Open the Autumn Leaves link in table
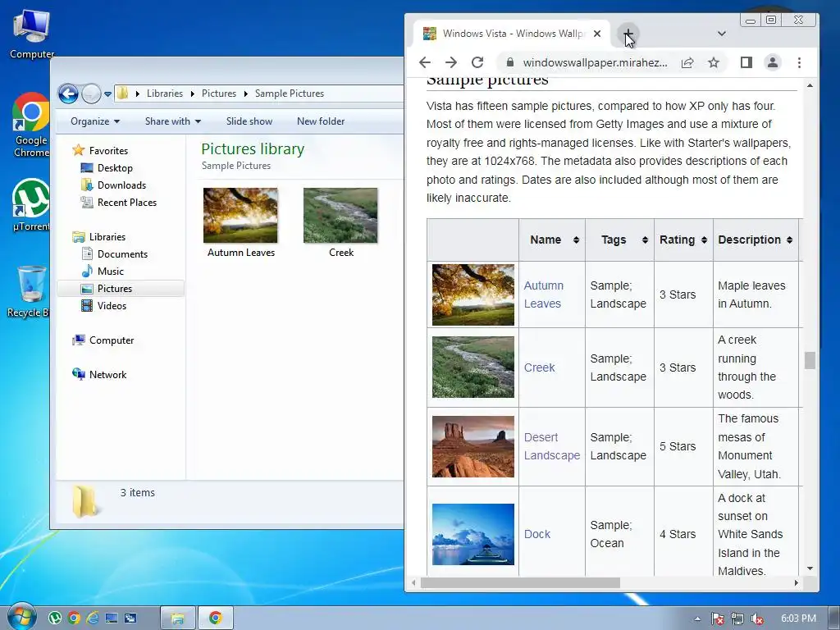The height and width of the screenshot is (630, 840). click(543, 294)
